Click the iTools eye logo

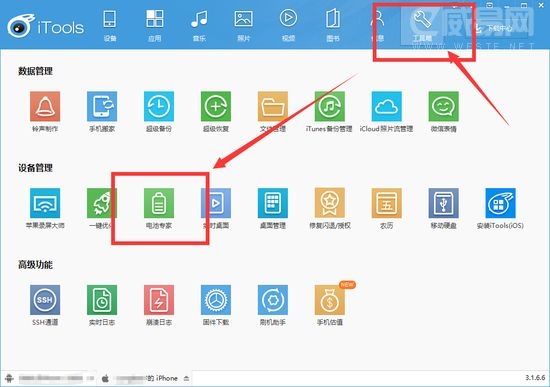(21, 26)
